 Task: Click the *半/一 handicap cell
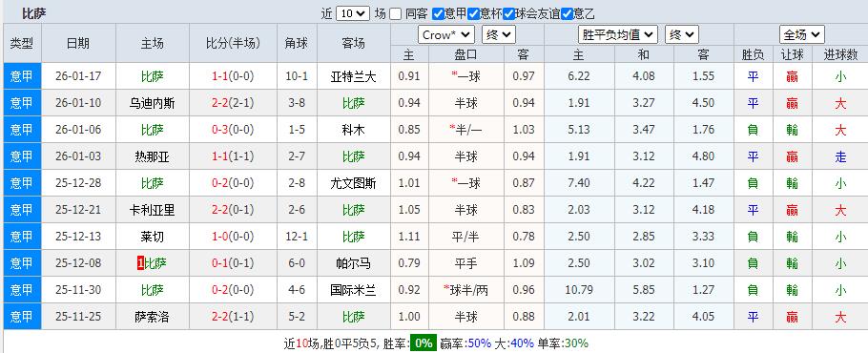coord(466,130)
